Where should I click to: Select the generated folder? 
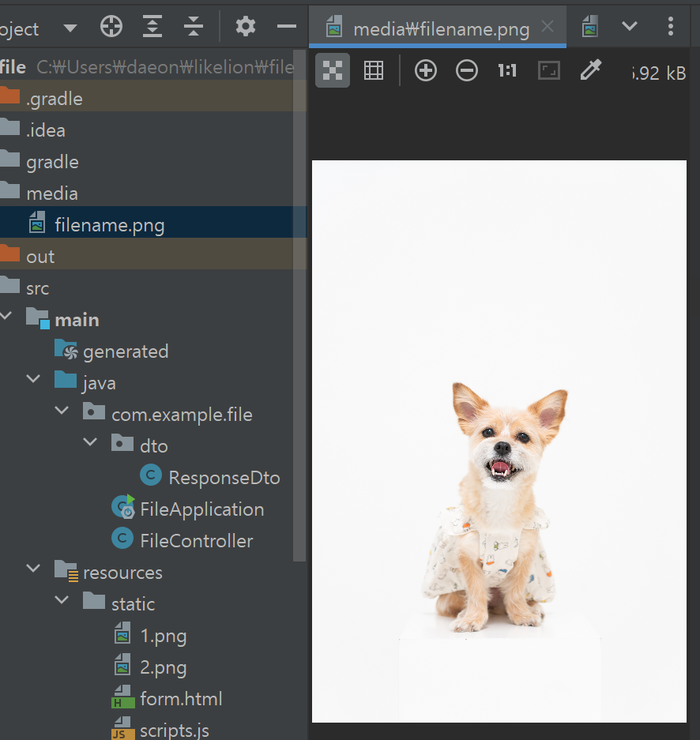pyautogui.click(x=126, y=351)
